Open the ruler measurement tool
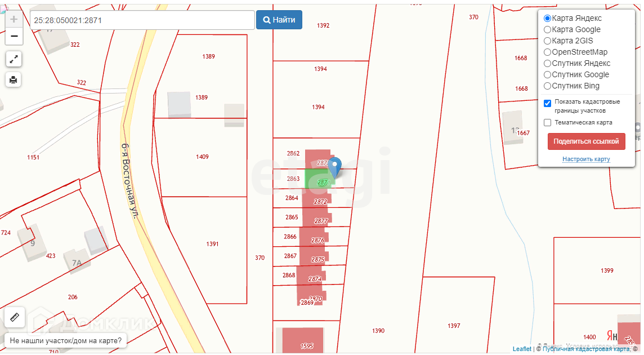Image resolution: width=644 pixels, height=355 pixels. pos(15,317)
